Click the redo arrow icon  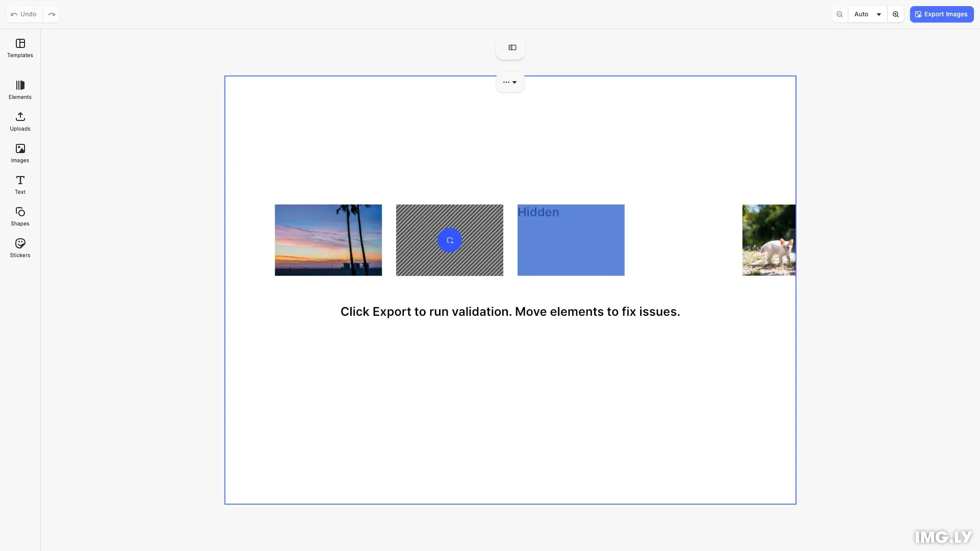pyautogui.click(x=52, y=14)
